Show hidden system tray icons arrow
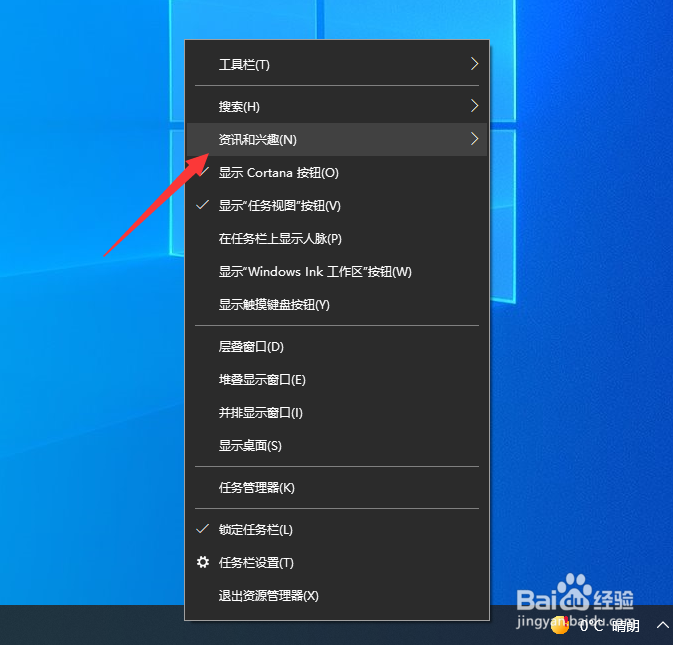Image resolution: width=673 pixels, height=645 pixels. (663, 625)
